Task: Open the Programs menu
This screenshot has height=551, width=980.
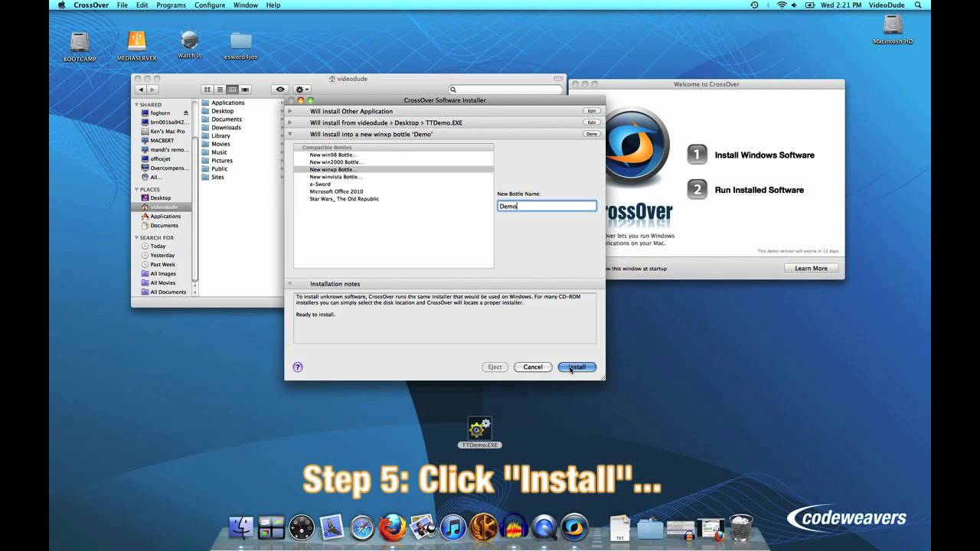Action: coord(171,5)
